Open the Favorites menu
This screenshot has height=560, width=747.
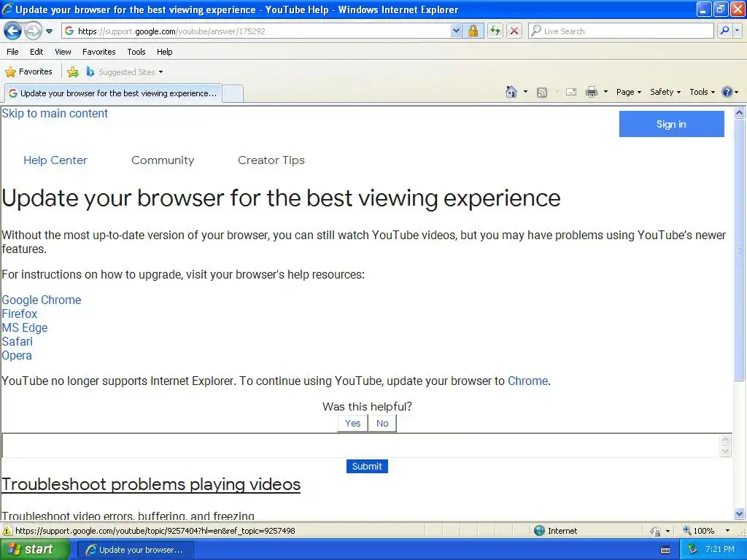click(99, 52)
